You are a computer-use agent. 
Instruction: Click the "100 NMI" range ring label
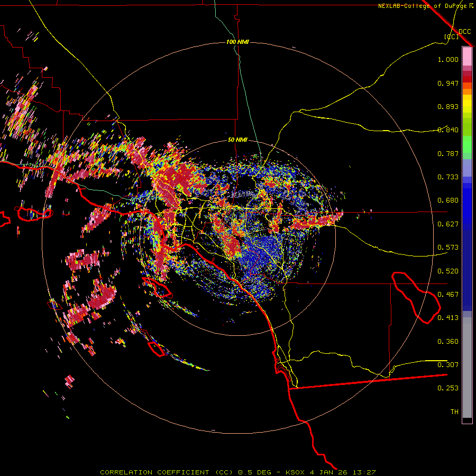click(x=237, y=42)
